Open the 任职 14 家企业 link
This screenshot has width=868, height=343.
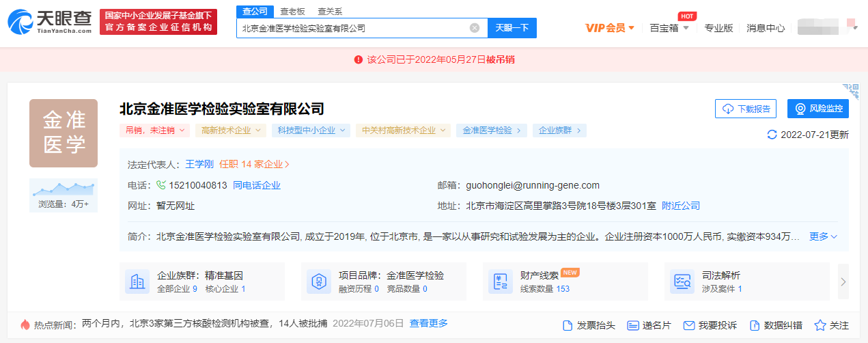pos(254,165)
